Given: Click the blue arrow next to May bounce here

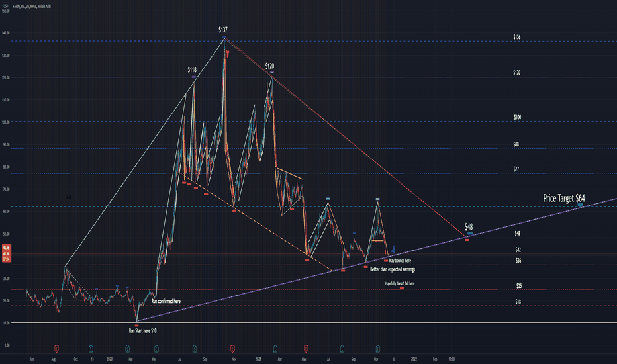Looking at the screenshot, I should coord(393,250).
